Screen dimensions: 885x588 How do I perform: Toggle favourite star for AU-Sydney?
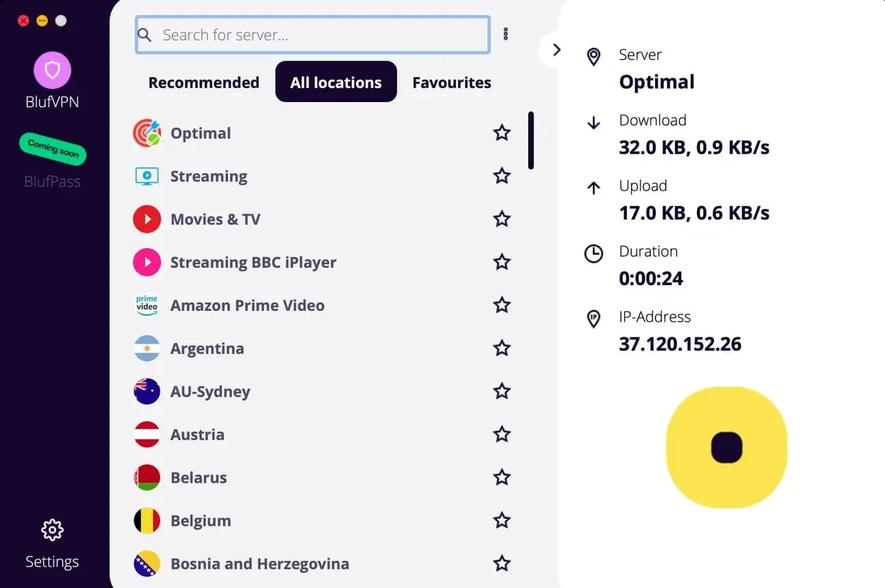tap(502, 391)
